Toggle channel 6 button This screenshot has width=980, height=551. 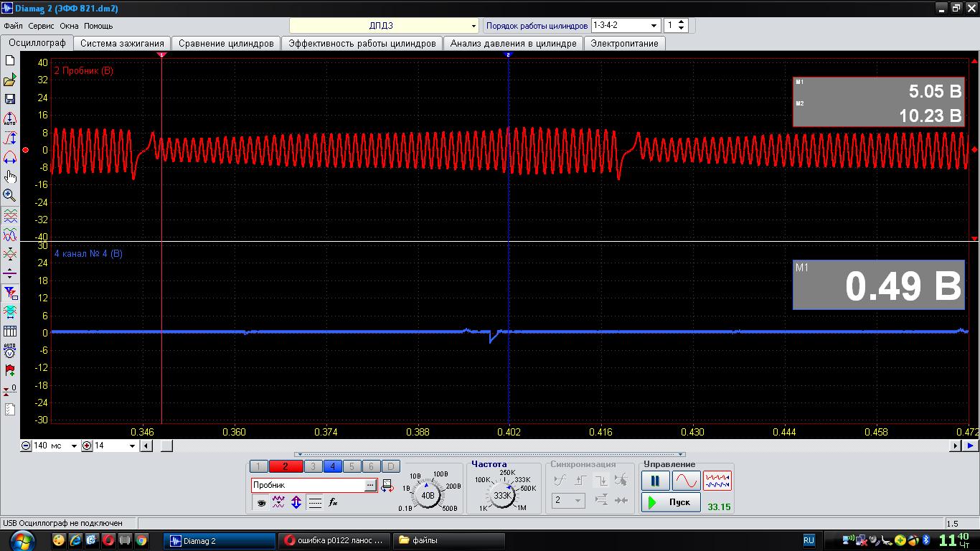click(x=371, y=466)
